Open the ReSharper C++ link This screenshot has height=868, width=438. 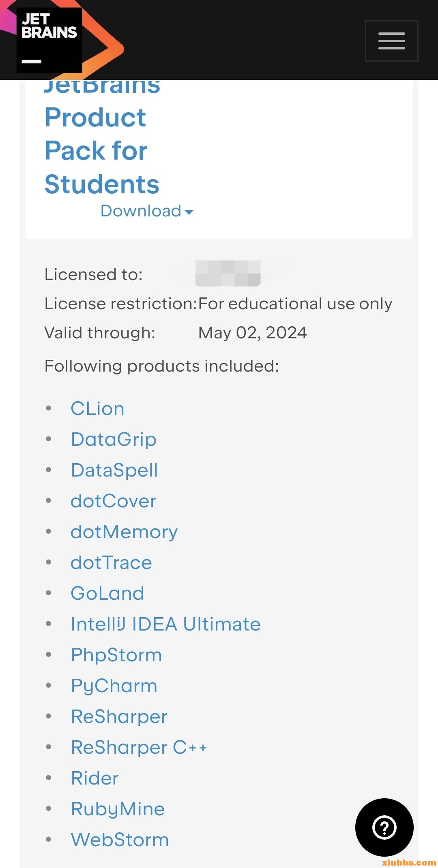tap(139, 747)
